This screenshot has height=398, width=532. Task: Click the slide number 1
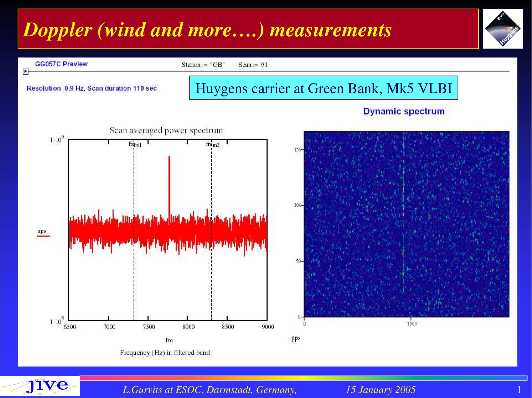(519, 390)
